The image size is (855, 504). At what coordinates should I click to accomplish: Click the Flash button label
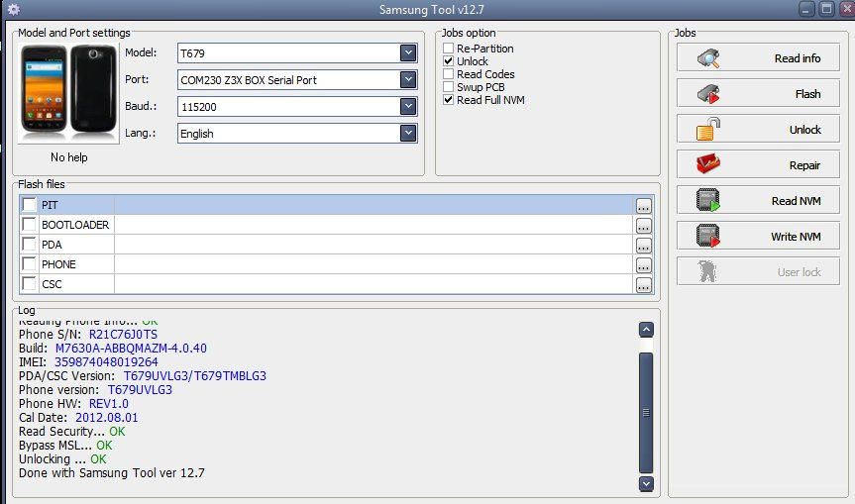[807, 94]
